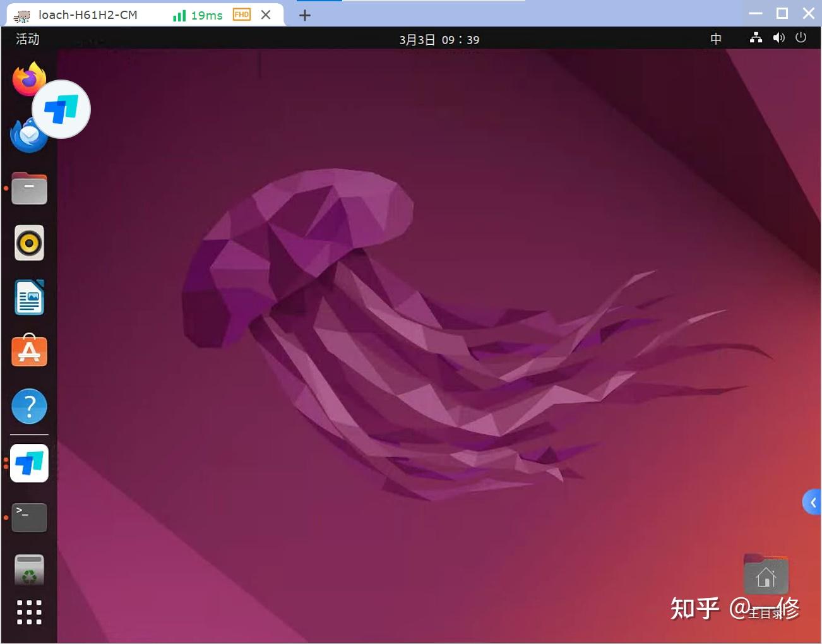This screenshot has width=822, height=644.
Task: Open the input method 中 menu
Action: pos(715,39)
